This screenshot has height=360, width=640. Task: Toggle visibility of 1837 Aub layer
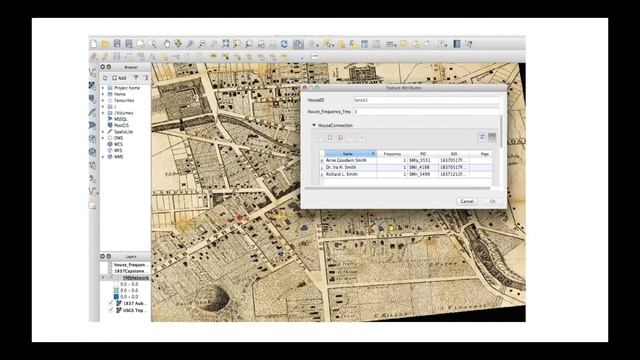(x=111, y=303)
